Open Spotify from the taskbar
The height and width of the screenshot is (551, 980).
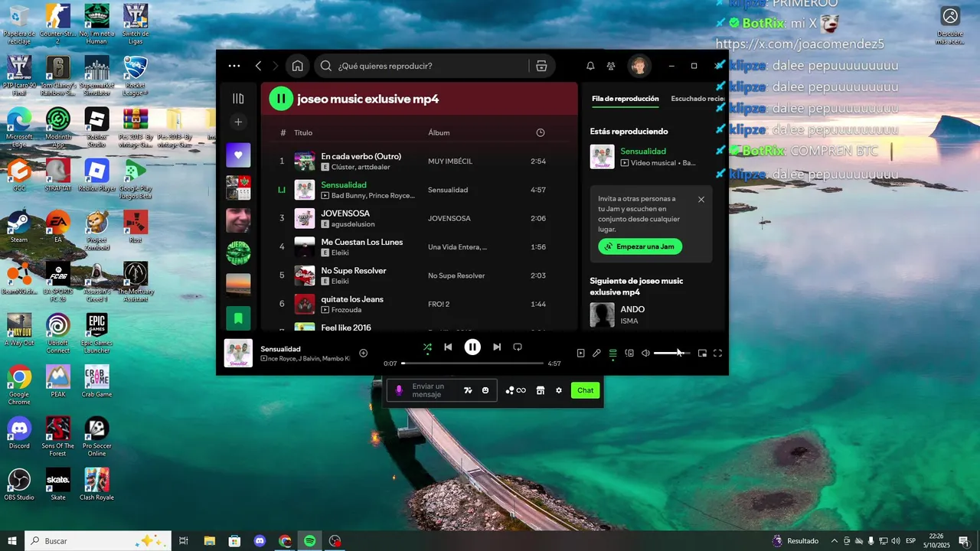(310, 541)
